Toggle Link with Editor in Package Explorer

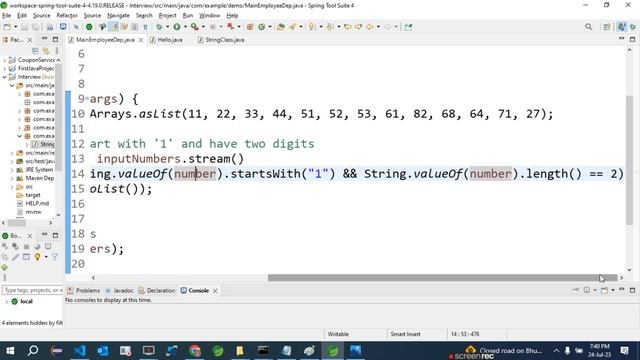pos(46,51)
